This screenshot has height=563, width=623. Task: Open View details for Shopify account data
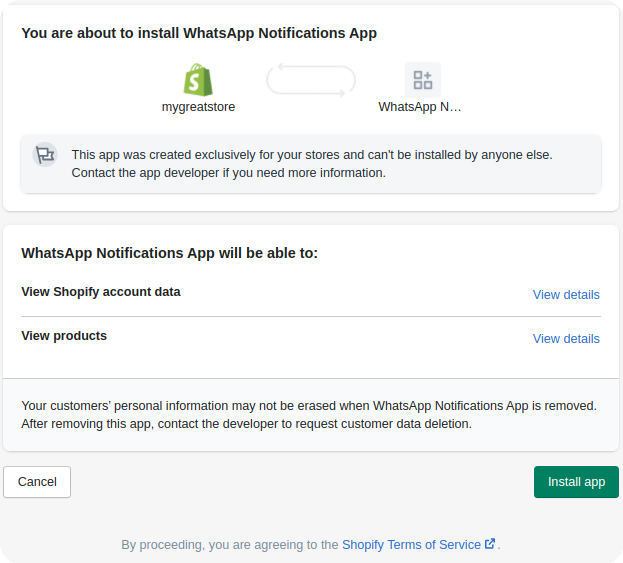pos(566,295)
